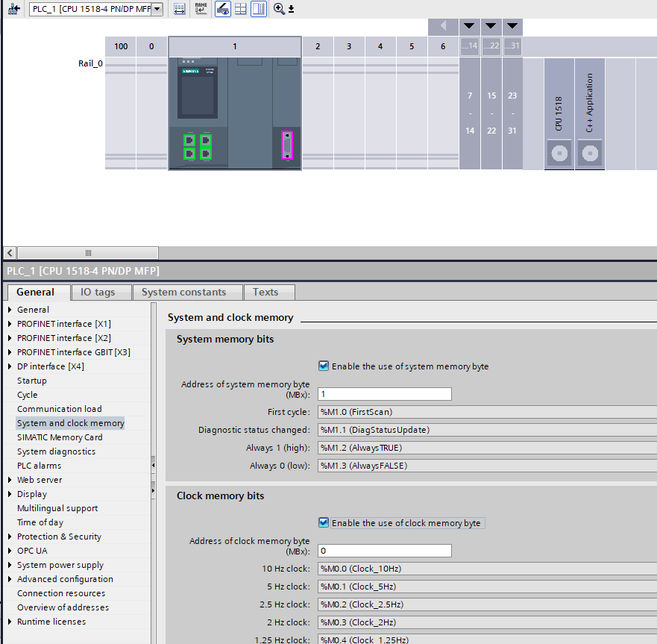
Task: Select rack slot 100 header
Action: click(x=121, y=46)
